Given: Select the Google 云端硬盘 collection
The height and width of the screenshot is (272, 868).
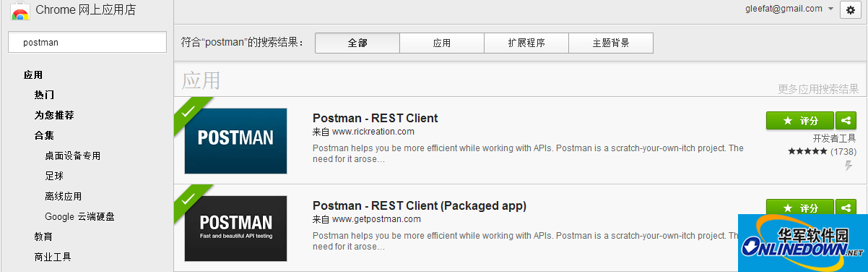Looking at the screenshot, I should click(x=79, y=216).
